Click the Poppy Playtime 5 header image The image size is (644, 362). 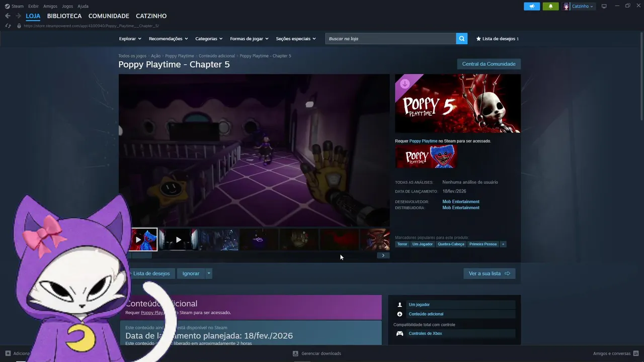(x=458, y=104)
